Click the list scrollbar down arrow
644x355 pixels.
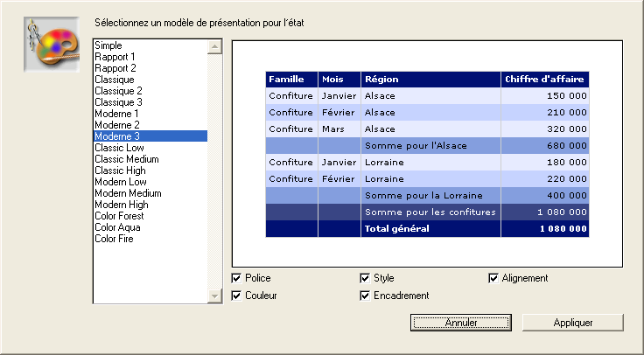[214, 296]
